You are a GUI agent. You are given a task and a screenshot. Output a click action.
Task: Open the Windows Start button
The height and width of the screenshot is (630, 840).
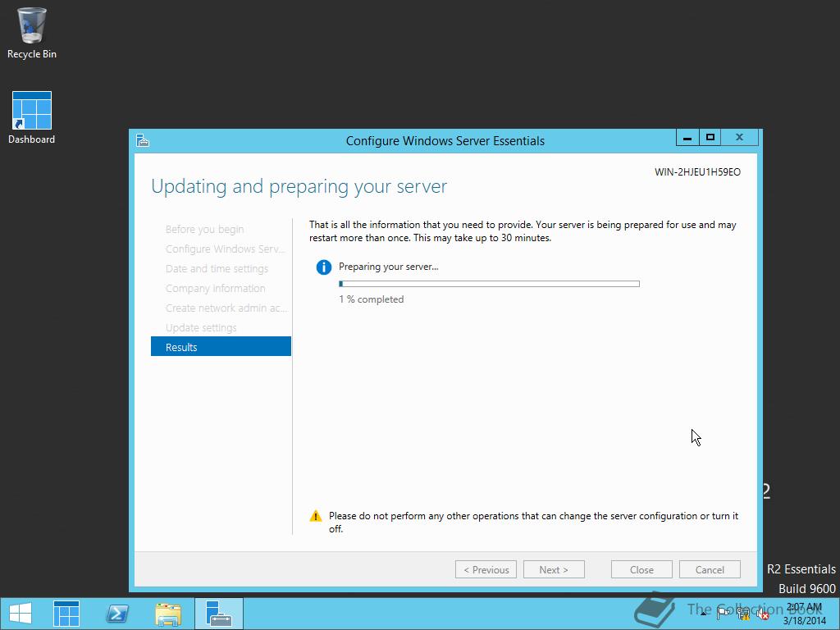click(x=21, y=614)
